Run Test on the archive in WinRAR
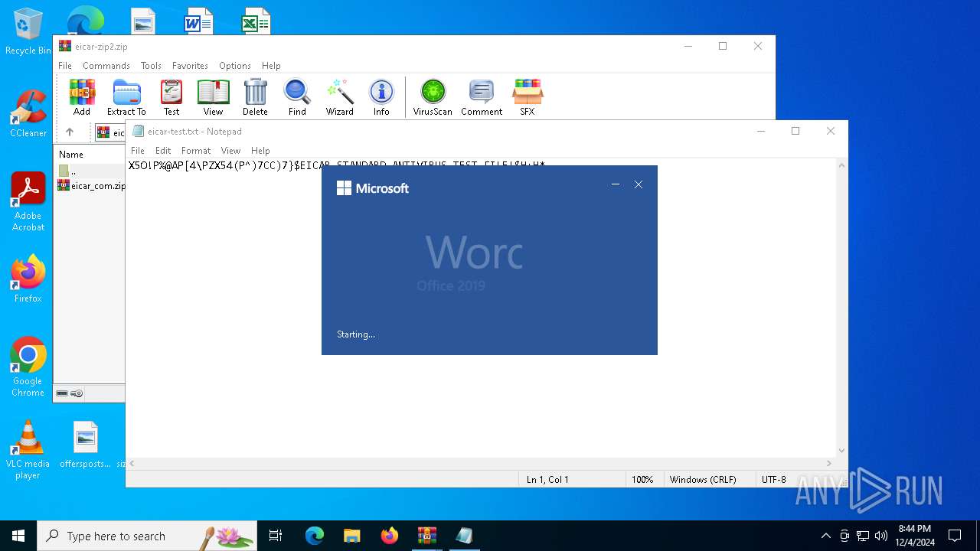Viewport: 980px width, 551px height. point(171,97)
